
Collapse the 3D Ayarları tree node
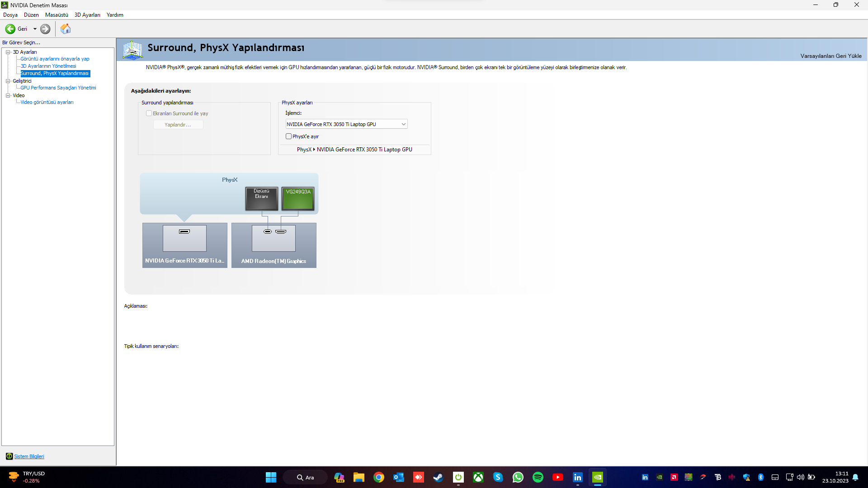point(8,52)
